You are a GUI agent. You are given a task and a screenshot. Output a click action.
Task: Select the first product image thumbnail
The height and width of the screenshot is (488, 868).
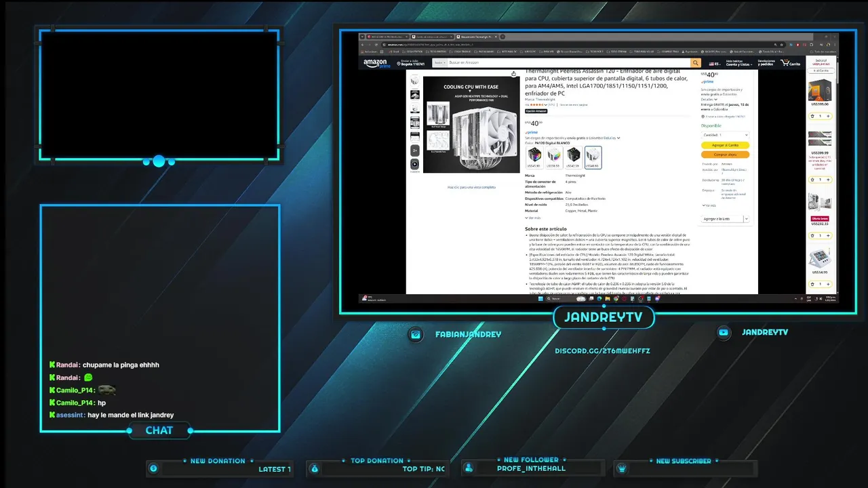[415, 81]
